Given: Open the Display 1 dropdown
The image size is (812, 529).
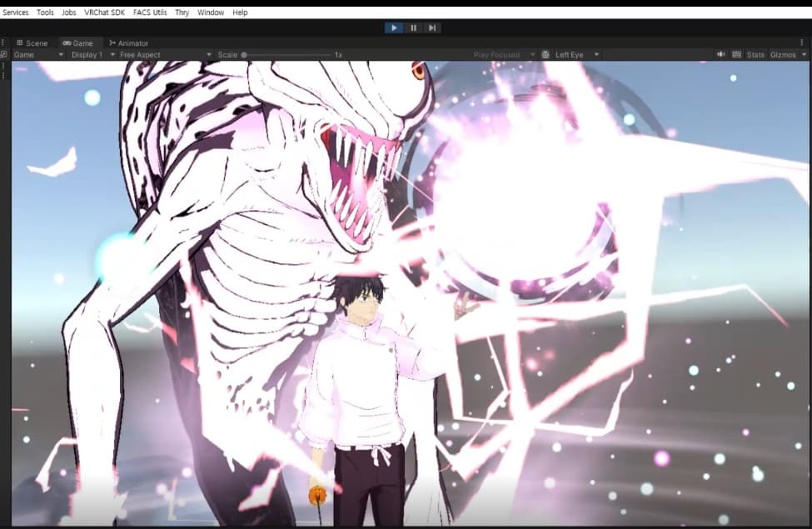Looking at the screenshot, I should pyautogui.click(x=92, y=55).
